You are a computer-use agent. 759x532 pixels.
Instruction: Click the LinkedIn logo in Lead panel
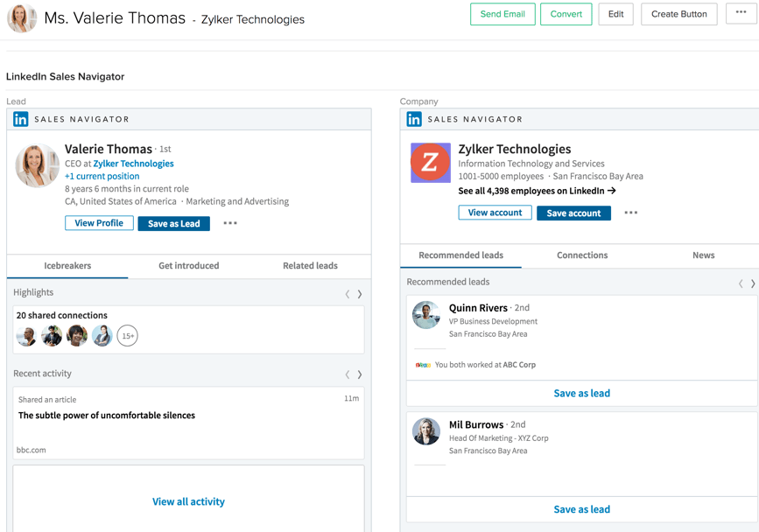click(20, 119)
